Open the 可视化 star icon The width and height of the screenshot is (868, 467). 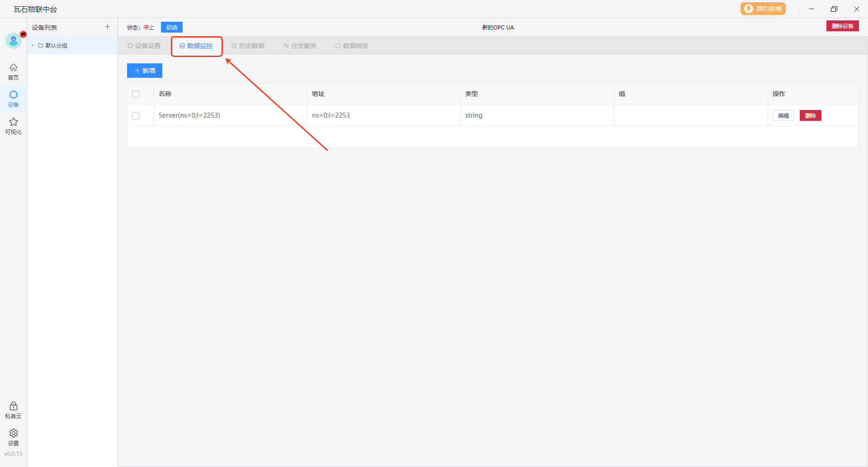pyautogui.click(x=14, y=125)
